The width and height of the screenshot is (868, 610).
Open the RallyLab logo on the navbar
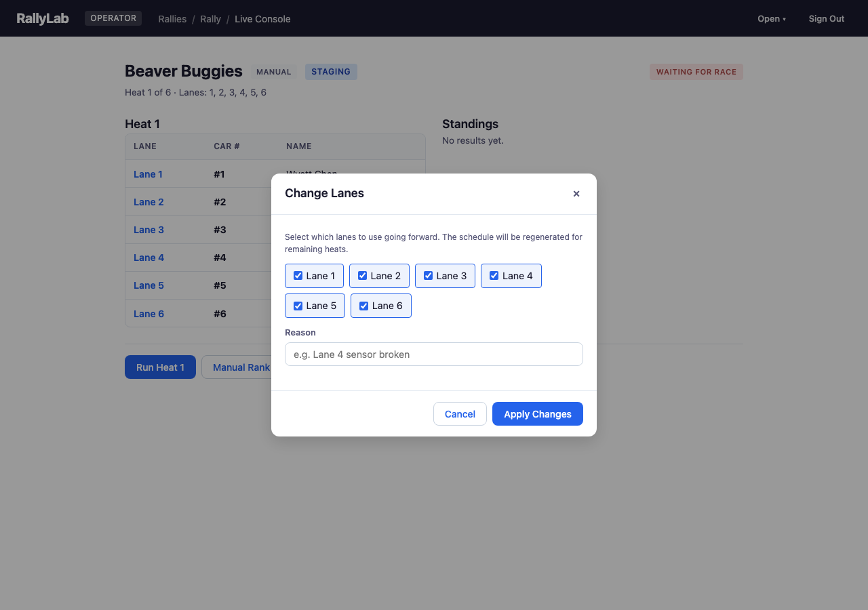coord(42,18)
